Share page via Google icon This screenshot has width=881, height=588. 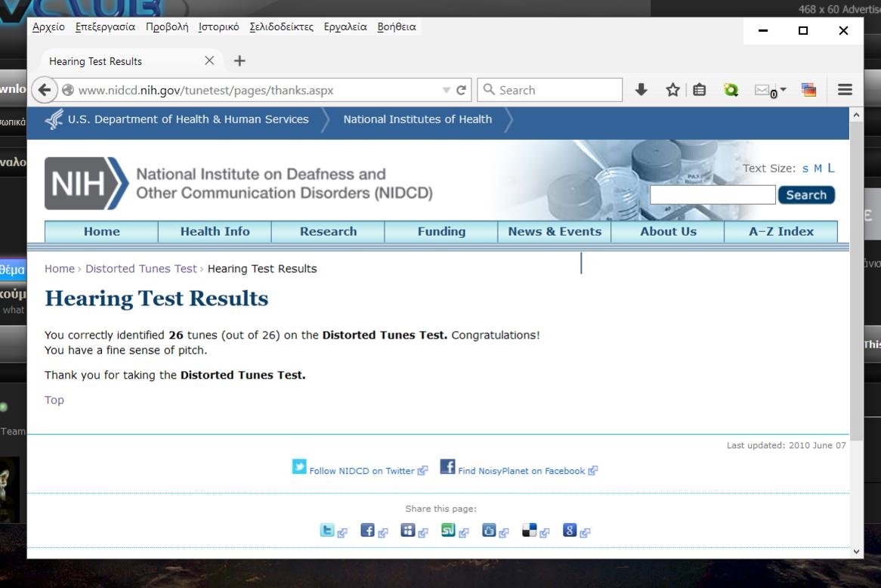(570, 531)
